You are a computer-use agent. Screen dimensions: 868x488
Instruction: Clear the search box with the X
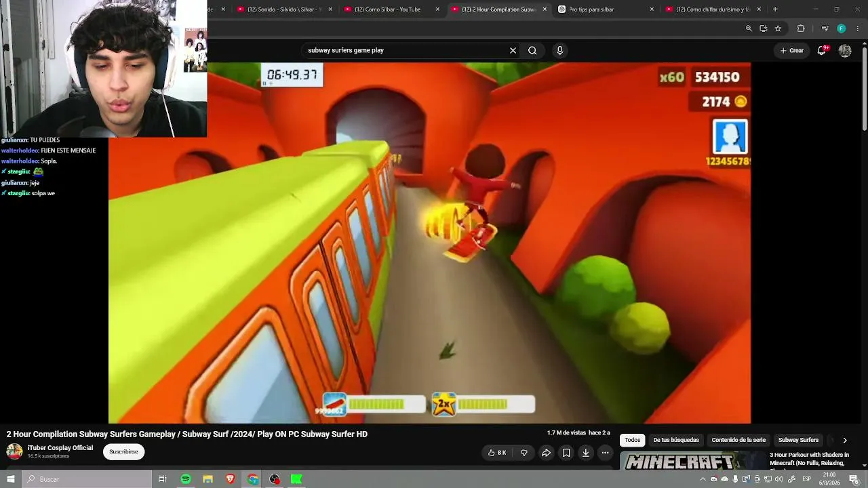513,50
